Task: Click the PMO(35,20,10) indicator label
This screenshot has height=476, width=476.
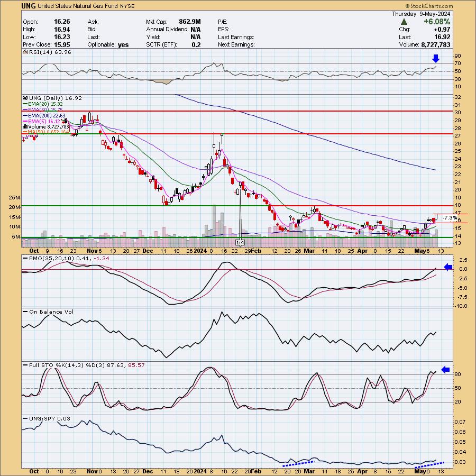Action: coord(69,258)
